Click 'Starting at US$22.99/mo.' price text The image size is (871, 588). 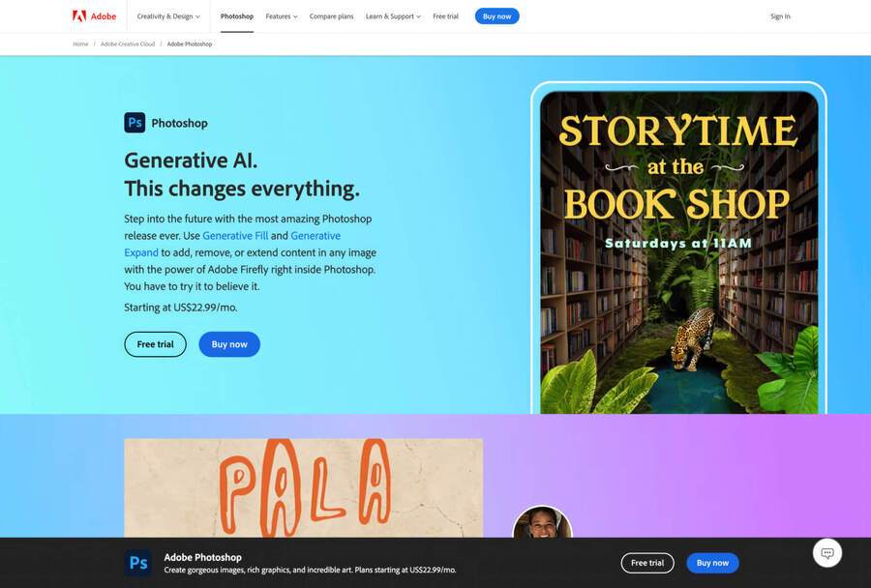pyautogui.click(x=181, y=307)
